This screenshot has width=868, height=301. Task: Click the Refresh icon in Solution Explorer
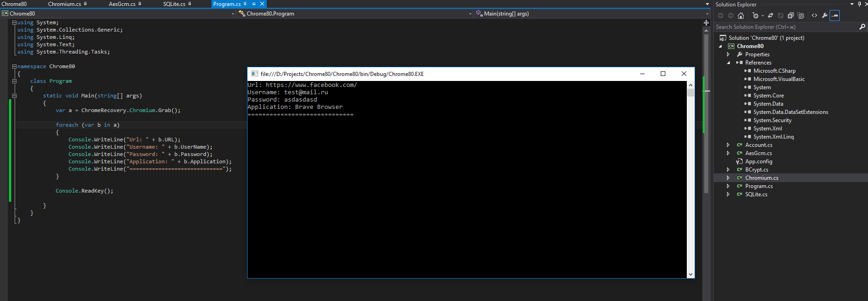781,16
